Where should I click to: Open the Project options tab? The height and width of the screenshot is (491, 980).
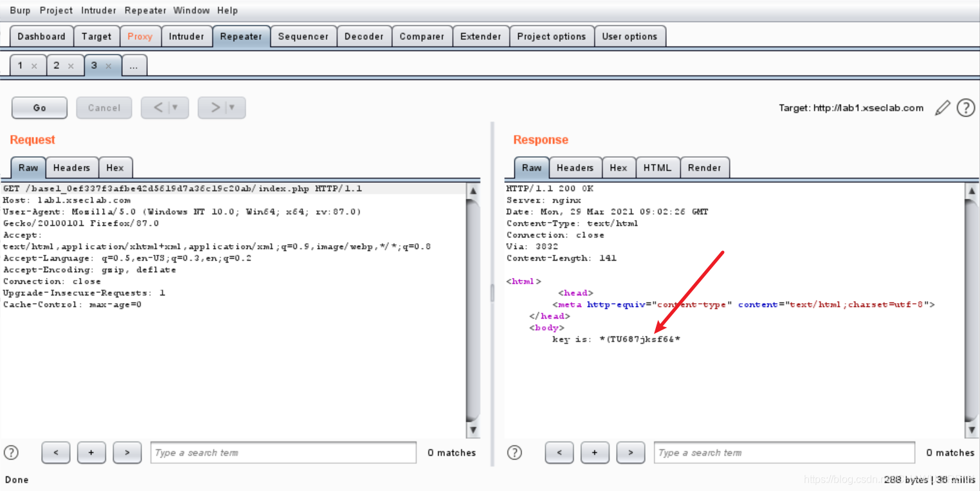(x=551, y=36)
